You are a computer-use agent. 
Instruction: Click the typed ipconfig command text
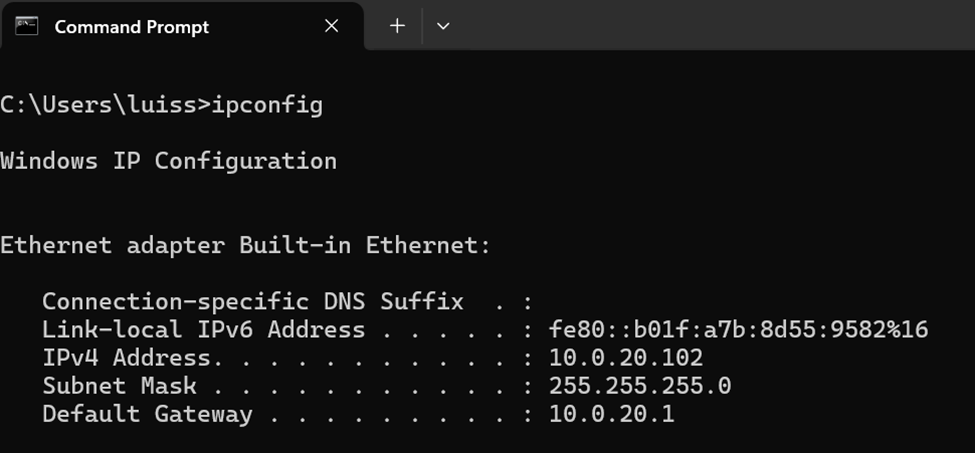[x=267, y=105]
